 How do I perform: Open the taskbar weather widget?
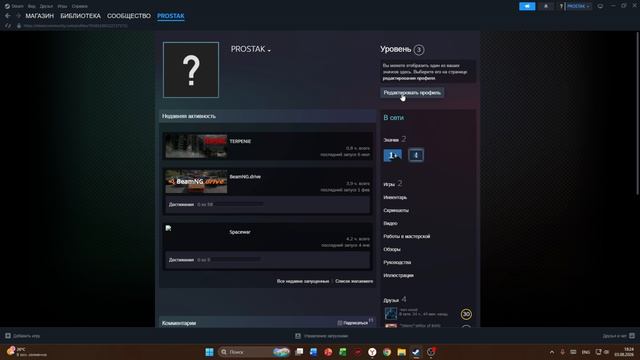tap(27, 352)
